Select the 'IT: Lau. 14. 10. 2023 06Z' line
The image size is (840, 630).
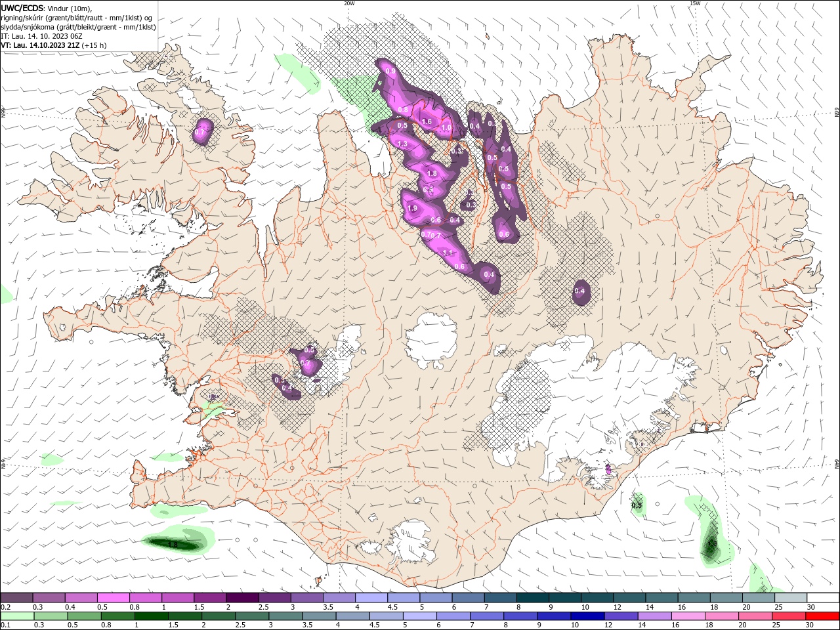click(41, 36)
